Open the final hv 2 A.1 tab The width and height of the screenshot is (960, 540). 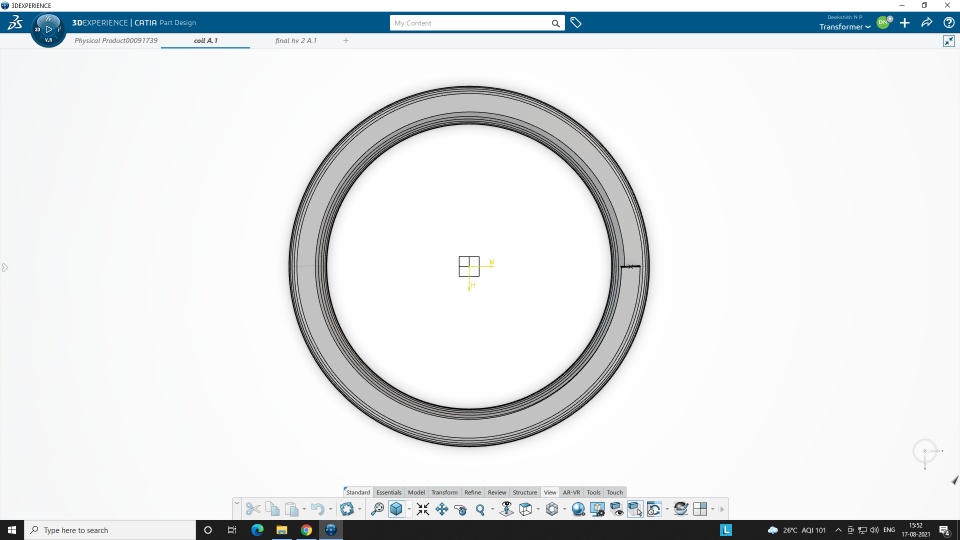[x=296, y=40]
